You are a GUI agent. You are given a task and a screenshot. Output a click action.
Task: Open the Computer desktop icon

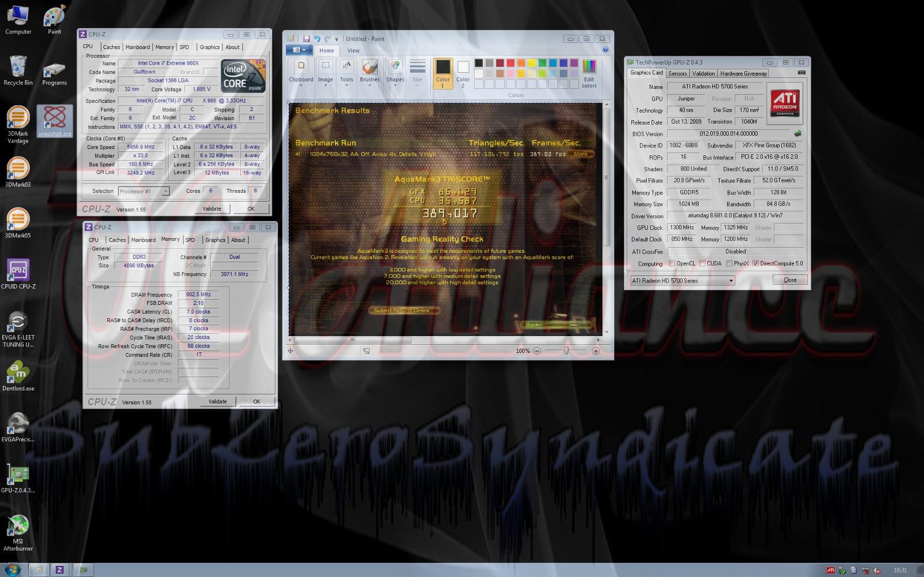(x=18, y=20)
